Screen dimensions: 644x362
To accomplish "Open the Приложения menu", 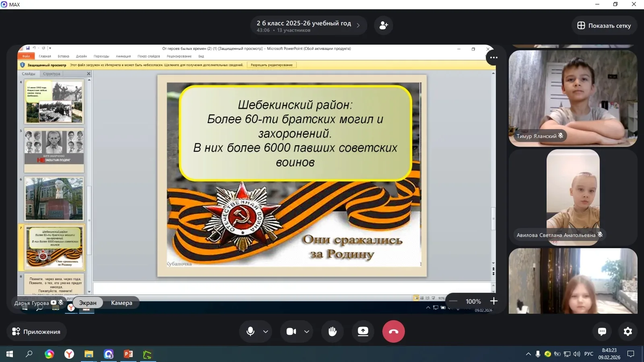I will (37, 331).
